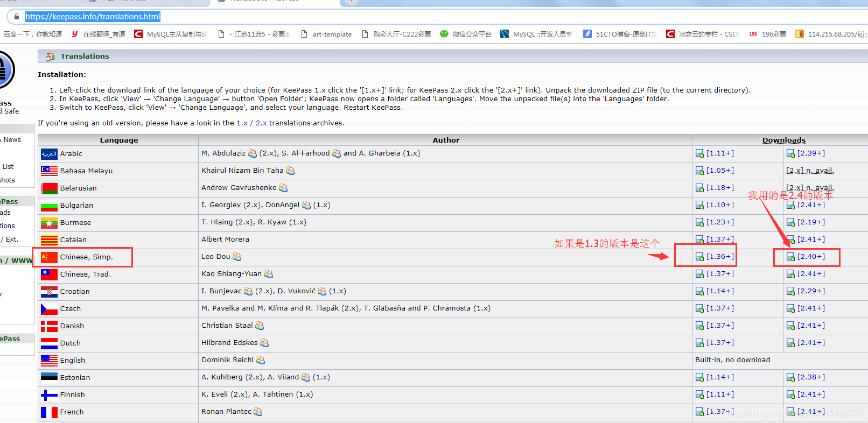Click the Chinese Simplified flag icon
Viewport: 868px width, 423px height.
(x=49, y=257)
